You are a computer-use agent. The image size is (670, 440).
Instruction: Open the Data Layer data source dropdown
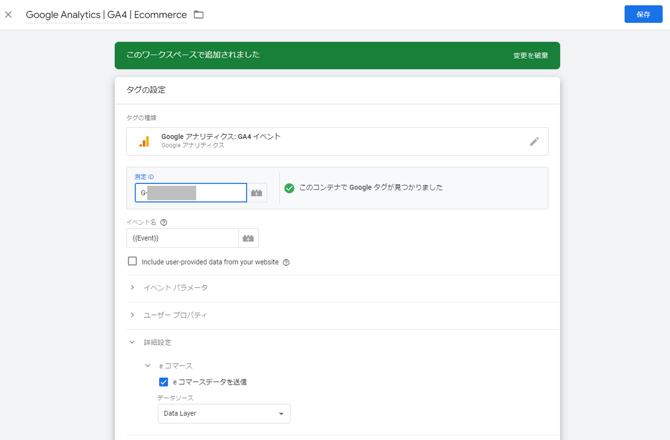coord(224,414)
